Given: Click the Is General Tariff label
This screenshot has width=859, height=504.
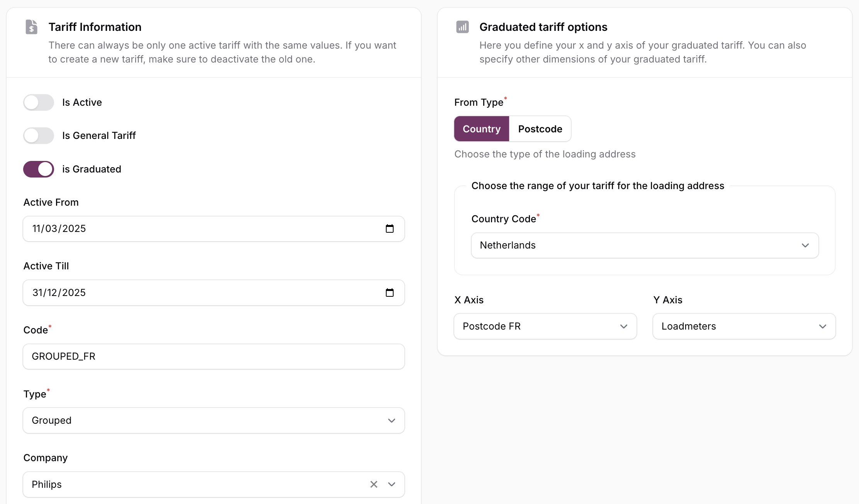Looking at the screenshot, I should pos(99,135).
